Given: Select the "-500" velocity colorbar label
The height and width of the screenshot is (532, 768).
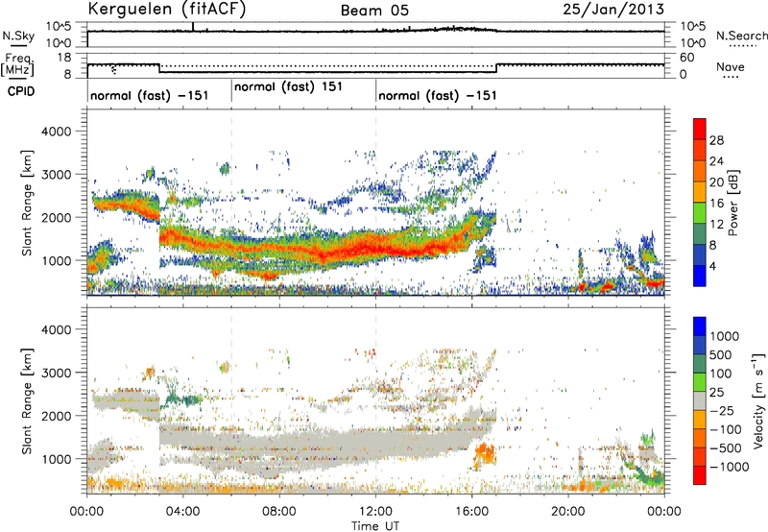Looking at the screenshot, I should click(x=726, y=447).
